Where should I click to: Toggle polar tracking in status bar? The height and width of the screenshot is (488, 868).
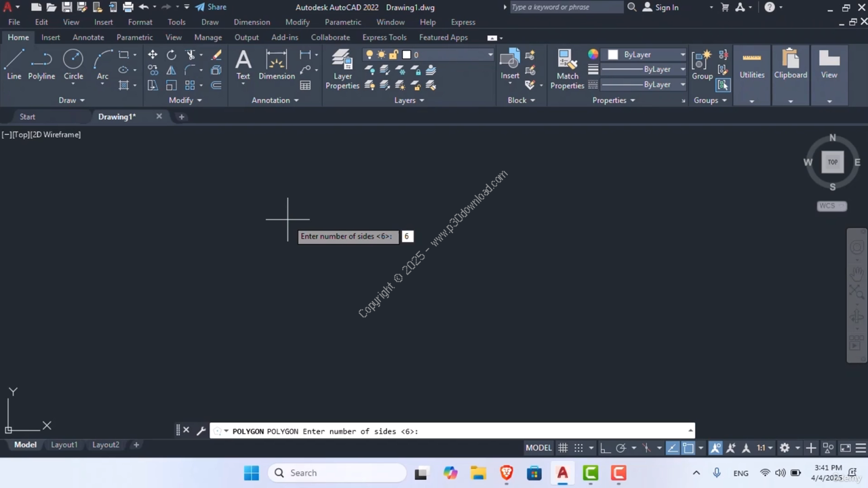coord(620,448)
